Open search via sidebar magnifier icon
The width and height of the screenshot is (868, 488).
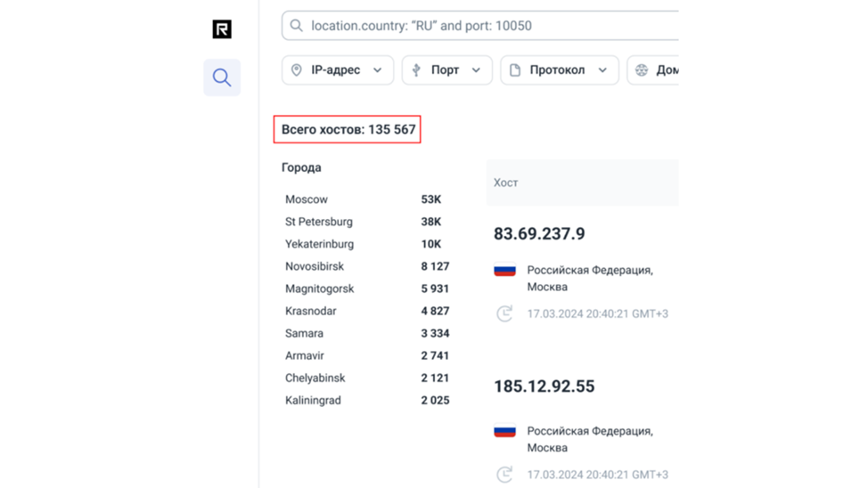pyautogui.click(x=222, y=78)
